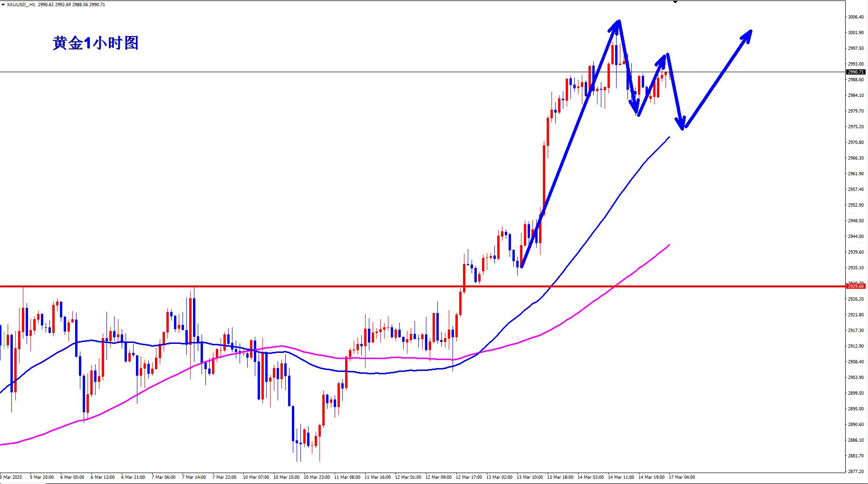Image resolution: width=868 pixels, height=484 pixels.
Task: Open the XAUUSD_,H1 chart dropdown triangle
Action: click(x=3, y=4)
